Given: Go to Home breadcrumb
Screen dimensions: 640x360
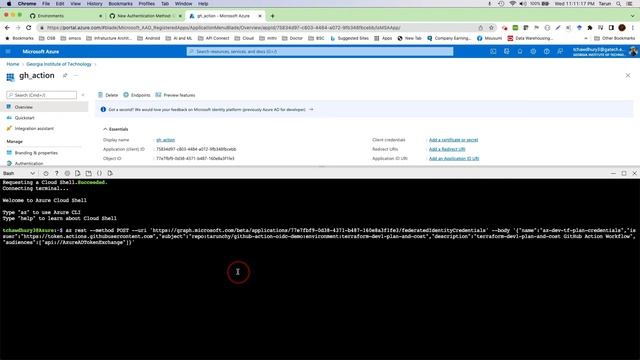Looking at the screenshot, I should click(13, 64).
